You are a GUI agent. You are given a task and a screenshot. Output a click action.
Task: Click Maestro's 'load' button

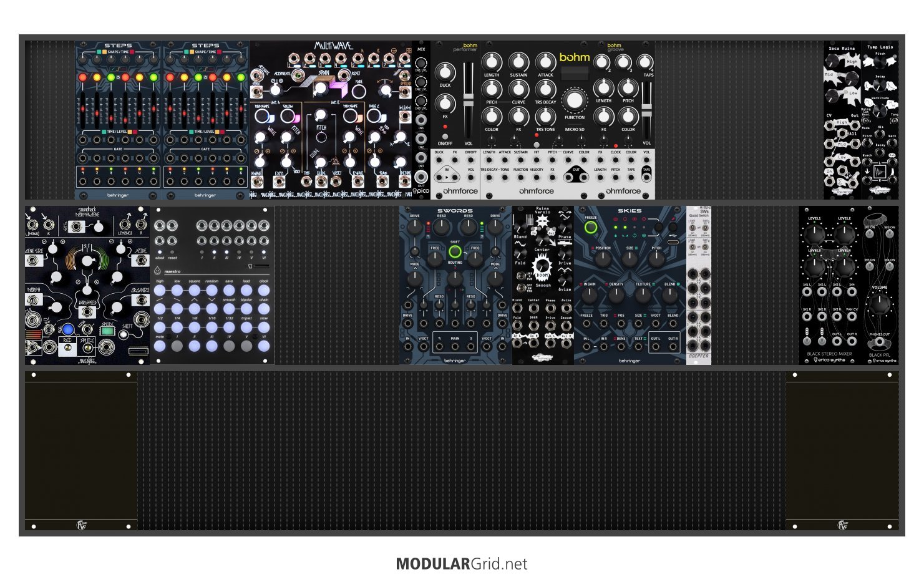246,291
